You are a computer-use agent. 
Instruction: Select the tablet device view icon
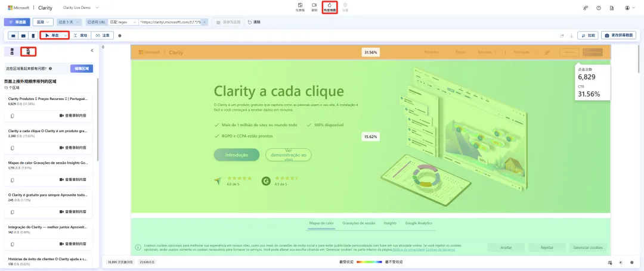coord(23,36)
